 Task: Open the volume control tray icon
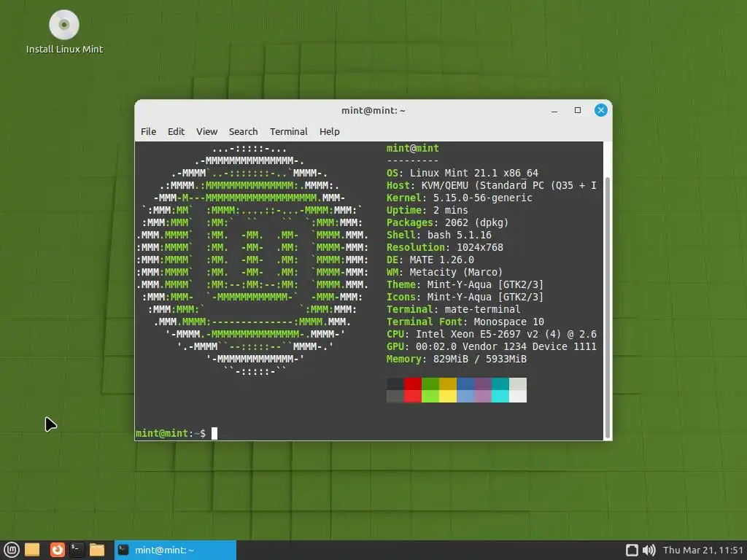point(649,550)
